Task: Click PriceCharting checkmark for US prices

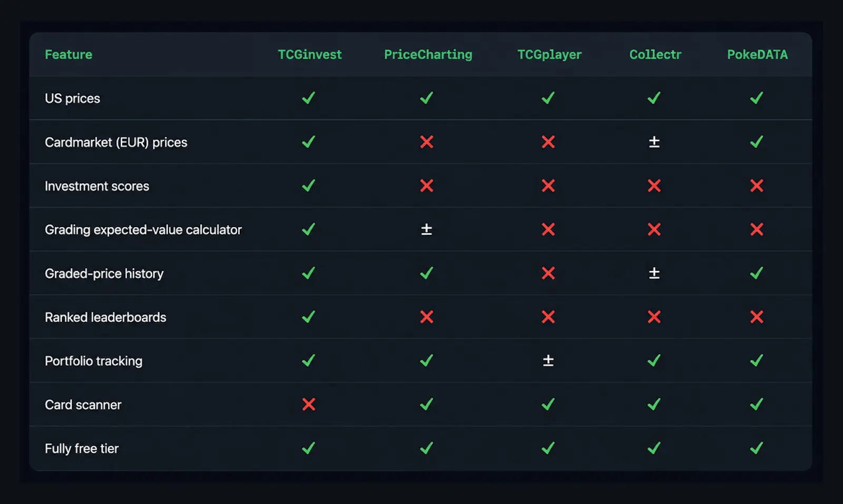Action: pyautogui.click(x=427, y=98)
